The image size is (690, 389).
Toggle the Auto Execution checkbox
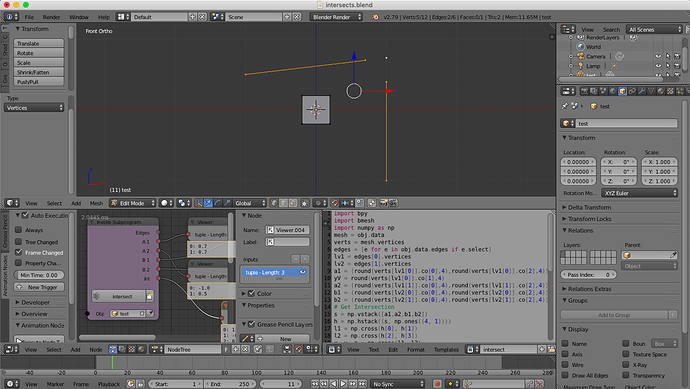point(25,215)
